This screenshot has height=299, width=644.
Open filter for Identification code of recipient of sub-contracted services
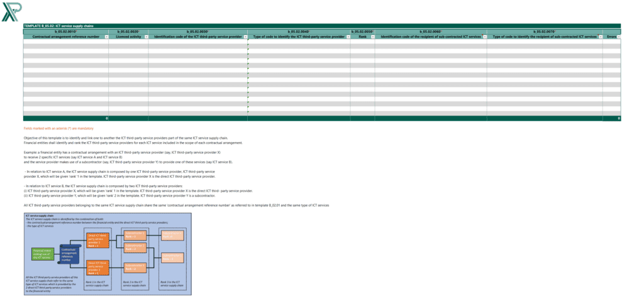click(x=485, y=37)
